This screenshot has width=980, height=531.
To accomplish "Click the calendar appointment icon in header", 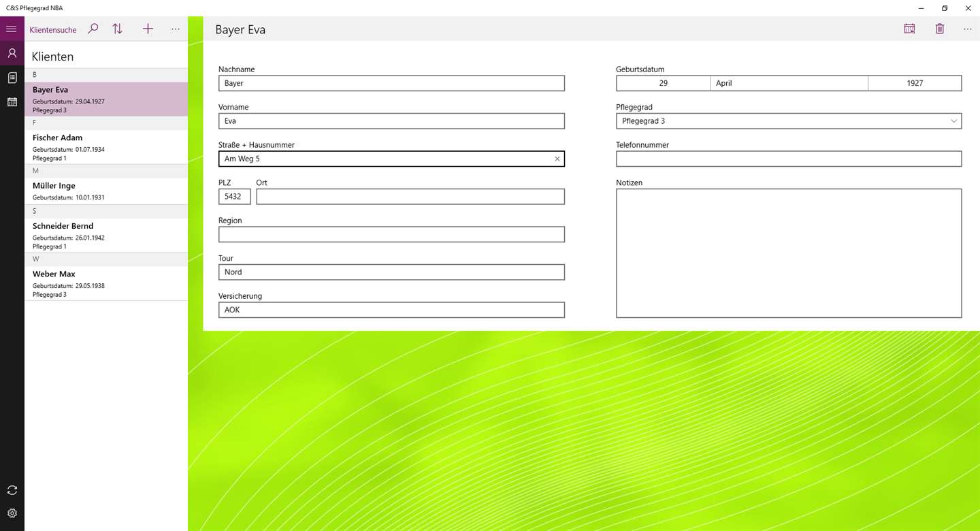I will [909, 29].
